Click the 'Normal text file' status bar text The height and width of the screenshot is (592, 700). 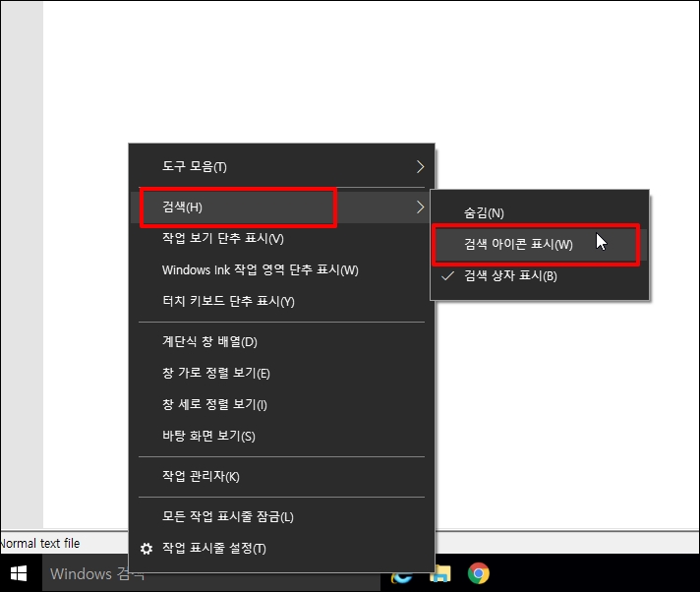[40, 544]
